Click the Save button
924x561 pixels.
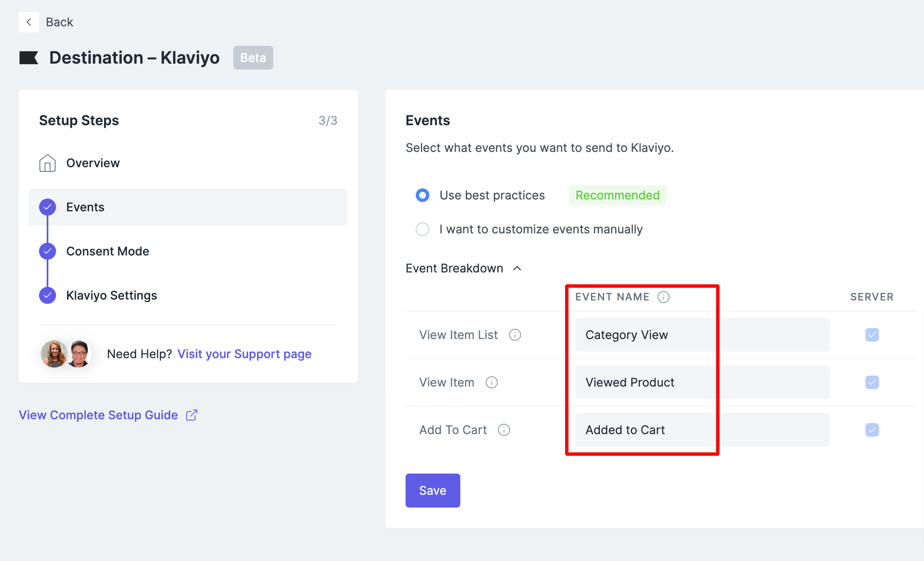pos(432,490)
